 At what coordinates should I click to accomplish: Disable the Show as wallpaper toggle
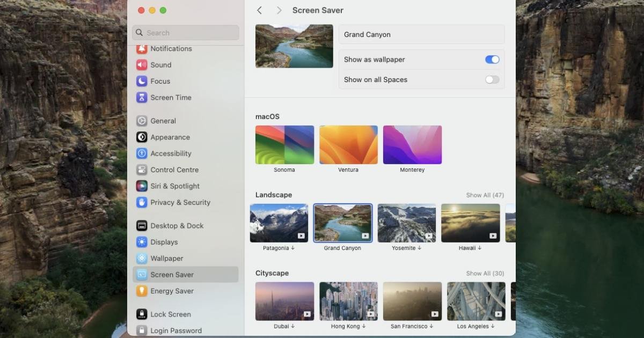point(492,60)
